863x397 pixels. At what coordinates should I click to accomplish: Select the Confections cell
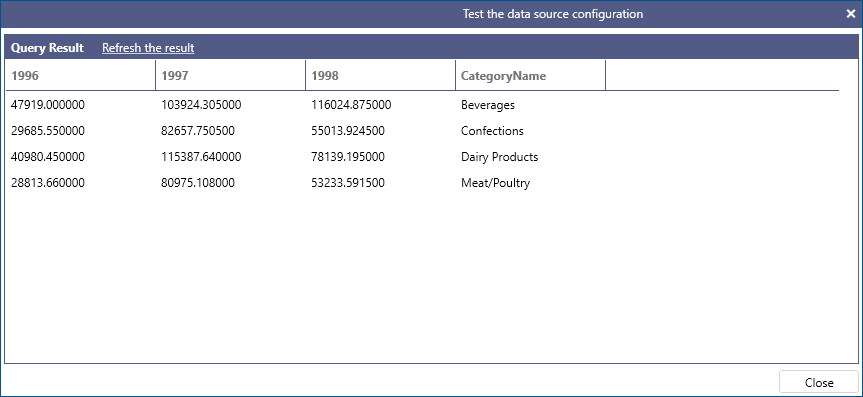pyautogui.click(x=493, y=131)
